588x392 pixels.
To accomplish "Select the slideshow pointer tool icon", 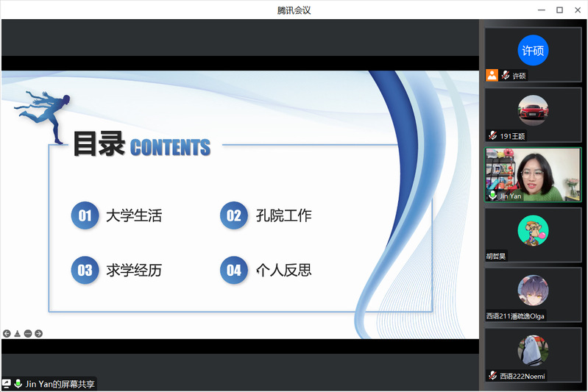I will (x=17, y=333).
